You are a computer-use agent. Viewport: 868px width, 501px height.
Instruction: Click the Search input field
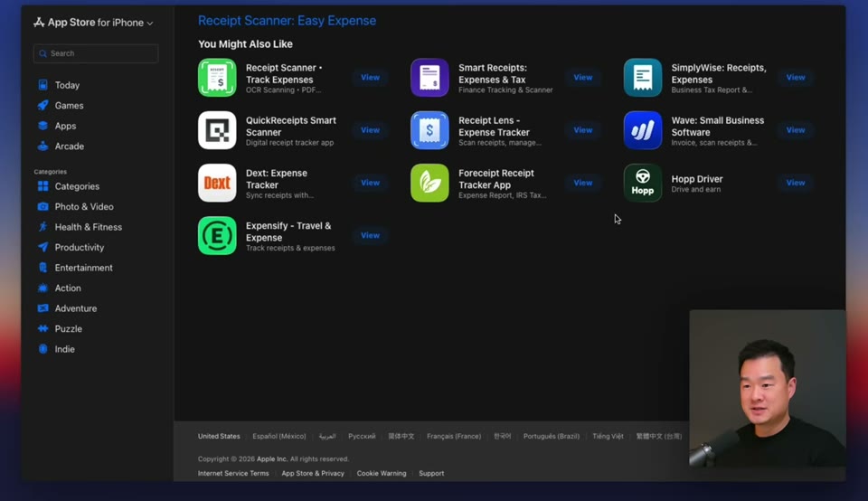pyautogui.click(x=96, y=53)
